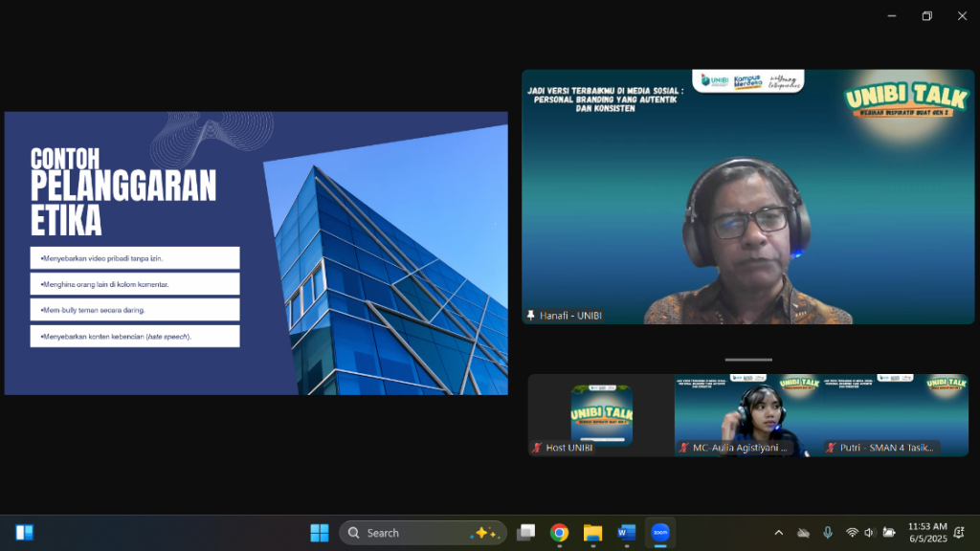Image resolution: width=980 pixels, height=551 pixels.
Task: Restore down the Zoom meeting window
Action: pos(926,16)
